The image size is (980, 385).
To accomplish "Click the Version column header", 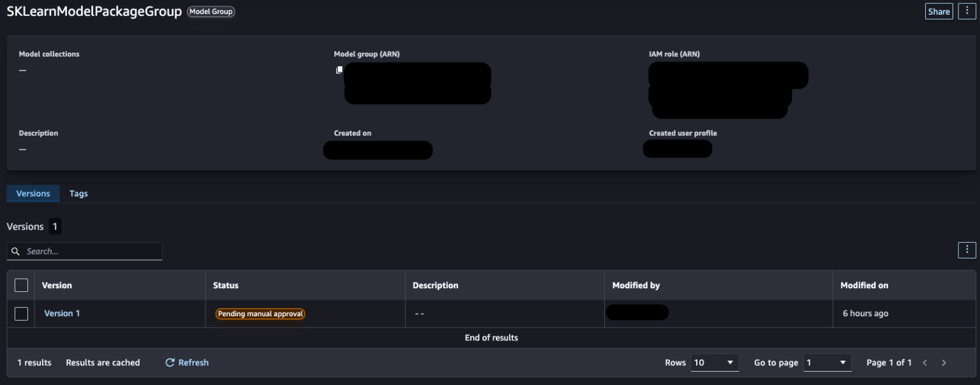I will (x=57, y=286).
